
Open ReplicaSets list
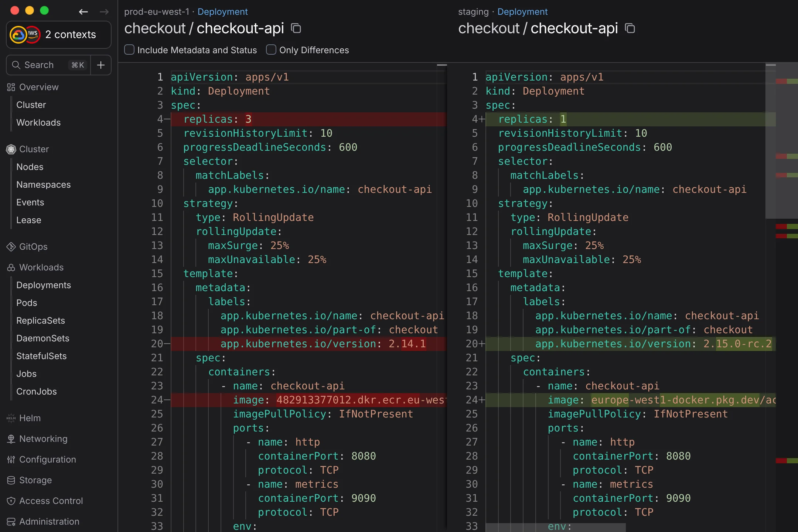click(x=41, y=321)
